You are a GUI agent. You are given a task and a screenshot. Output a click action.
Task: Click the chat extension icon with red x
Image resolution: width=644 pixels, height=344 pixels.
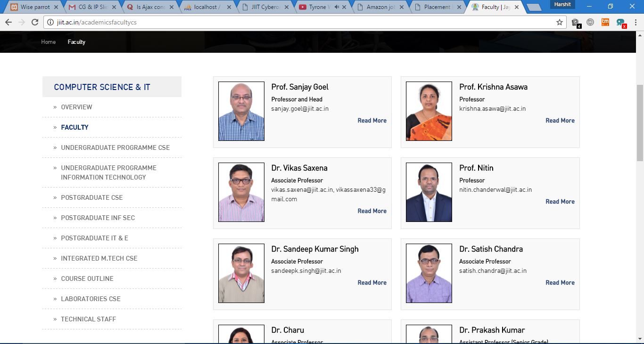[x=621, y=23]
